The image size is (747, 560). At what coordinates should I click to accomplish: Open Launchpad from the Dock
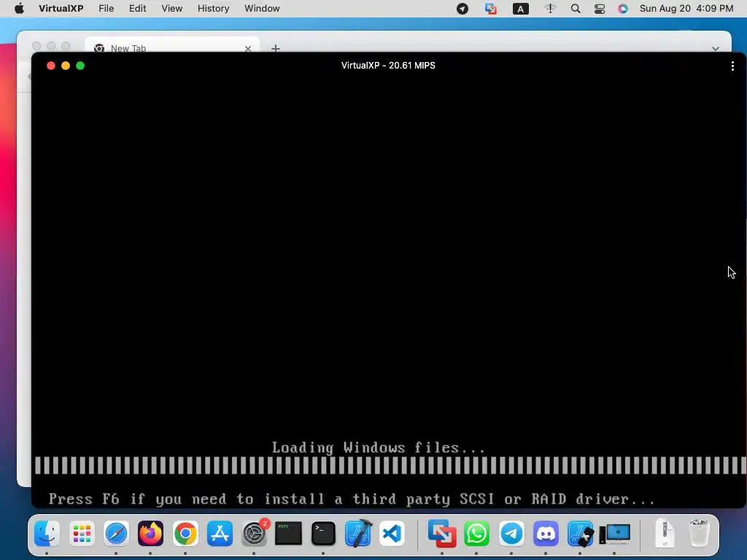coord(82,533)
